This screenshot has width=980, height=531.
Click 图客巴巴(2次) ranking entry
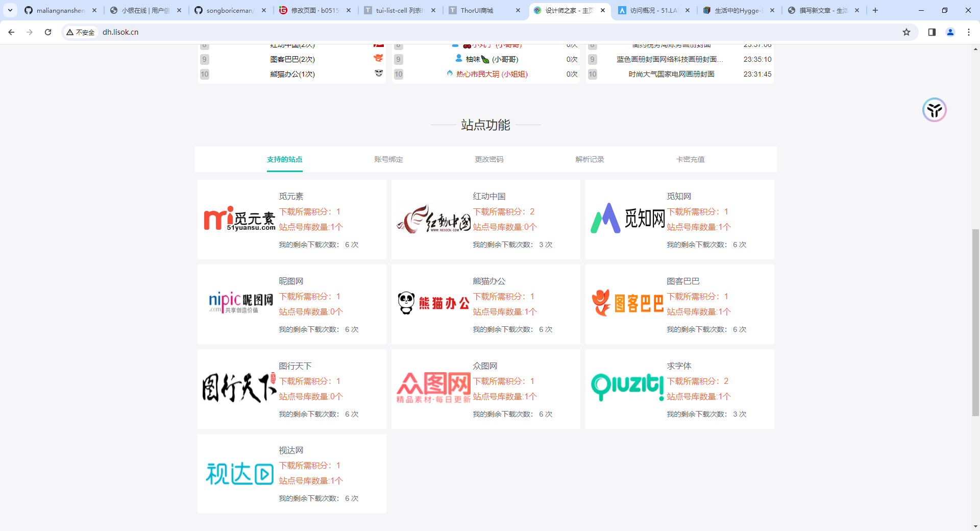(292, 59)
